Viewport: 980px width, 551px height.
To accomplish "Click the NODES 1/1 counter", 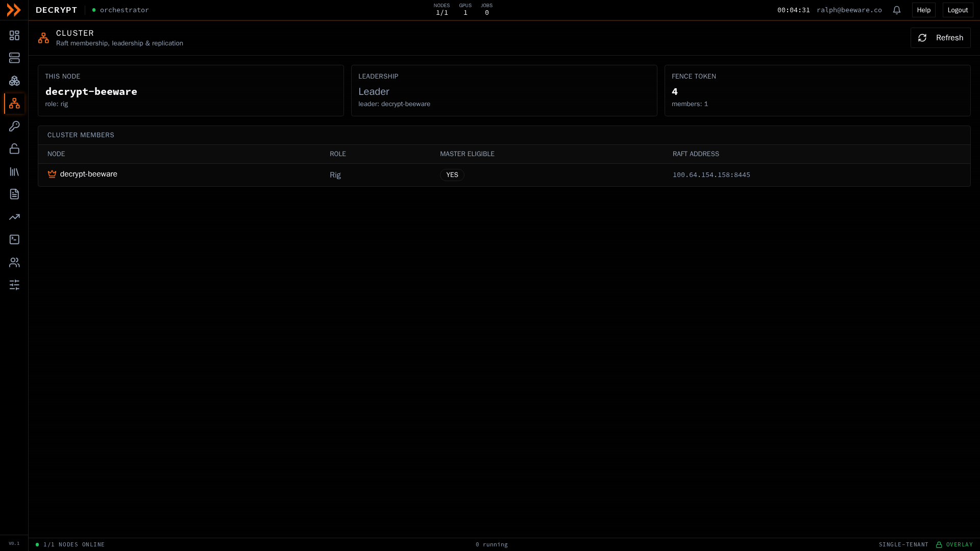I will tap(442, 10).
